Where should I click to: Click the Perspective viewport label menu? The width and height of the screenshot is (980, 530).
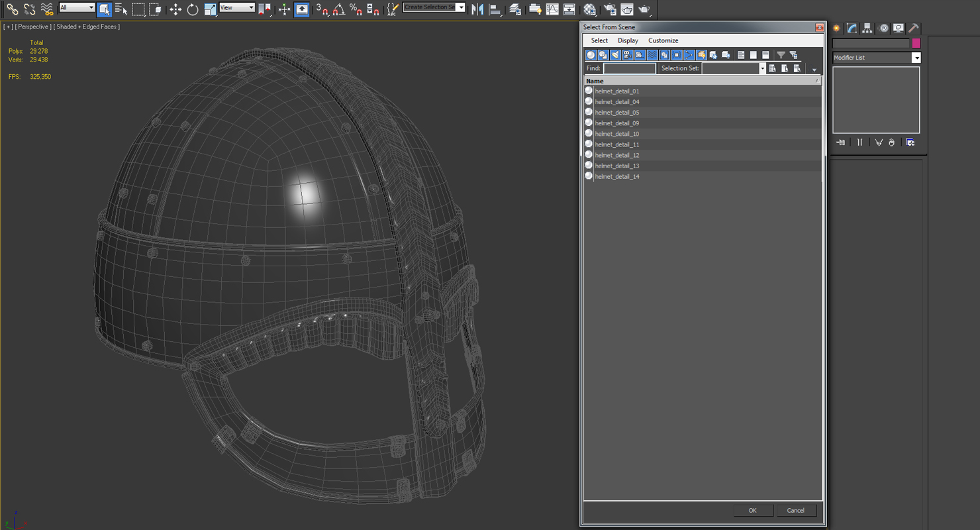(32, 27)
